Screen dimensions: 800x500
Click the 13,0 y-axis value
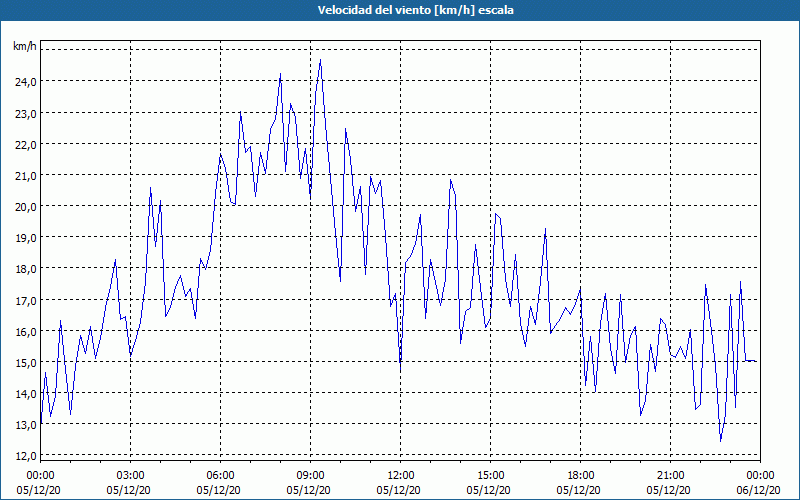pos(26,424)
